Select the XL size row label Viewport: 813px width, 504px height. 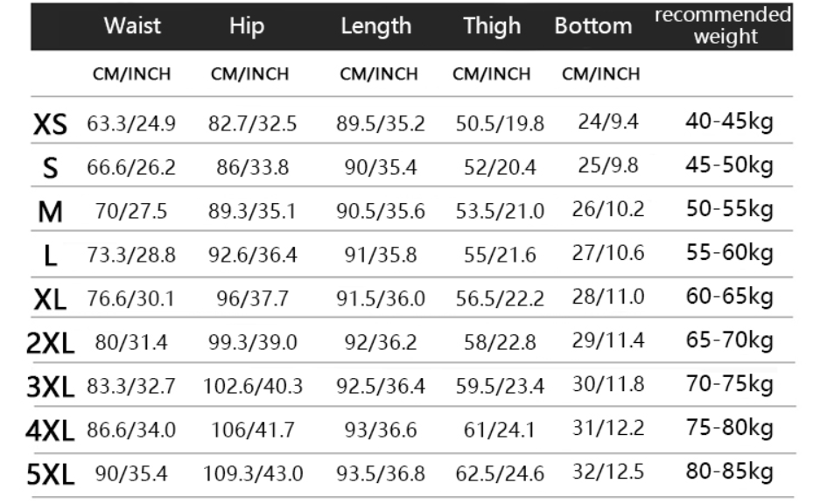[51, 299]
